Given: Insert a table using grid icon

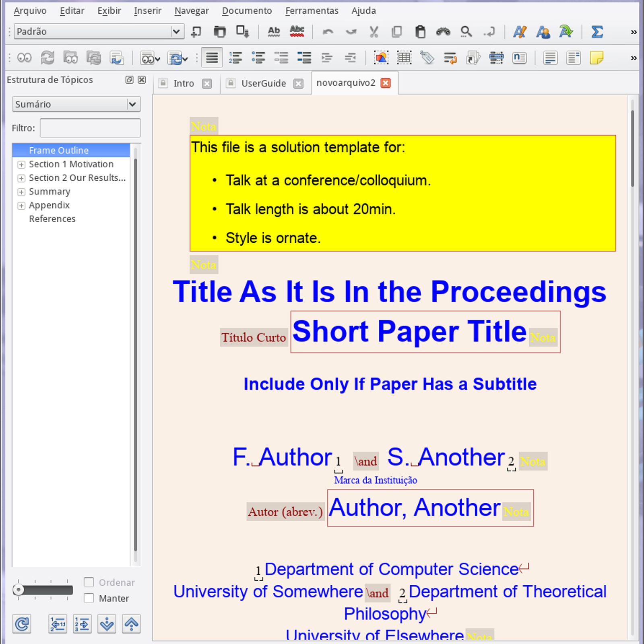Looking at the screenshot, I should coord(404,58).
